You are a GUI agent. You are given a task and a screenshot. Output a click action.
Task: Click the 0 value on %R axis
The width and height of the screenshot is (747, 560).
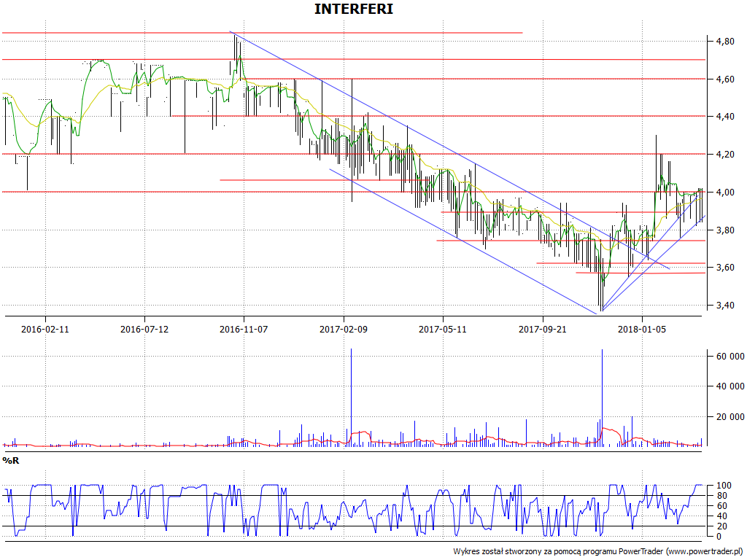click(x=719, y=537)
